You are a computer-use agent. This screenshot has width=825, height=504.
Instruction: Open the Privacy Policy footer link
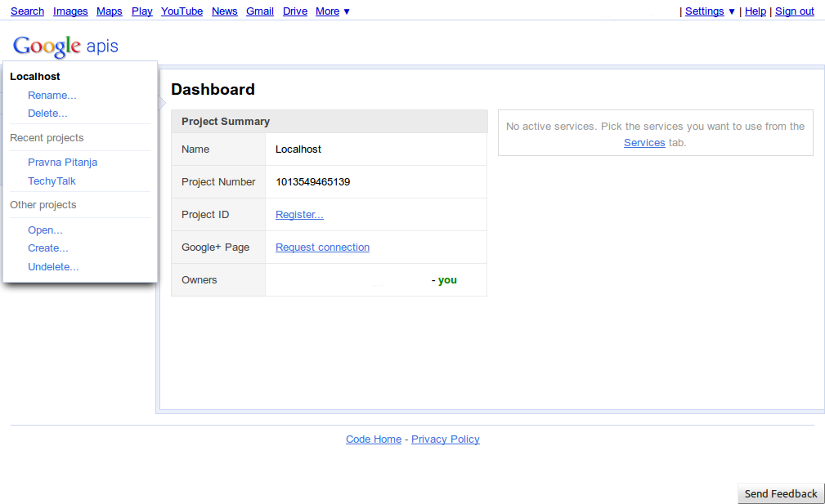(x=446, y=439)
